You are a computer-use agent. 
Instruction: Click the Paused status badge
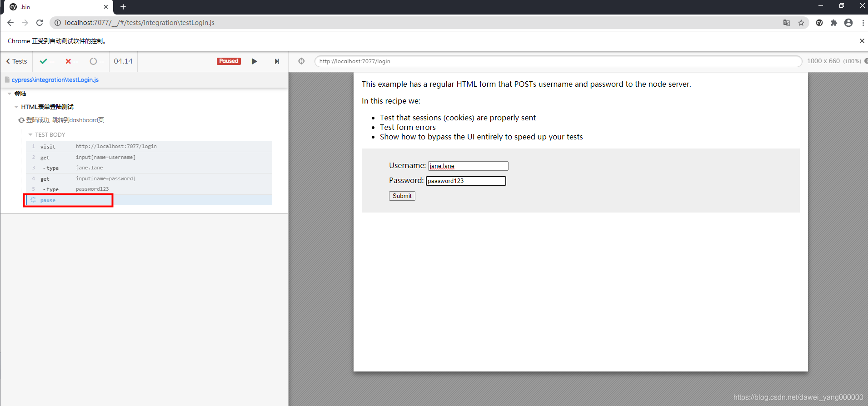[x=229, y=61]
